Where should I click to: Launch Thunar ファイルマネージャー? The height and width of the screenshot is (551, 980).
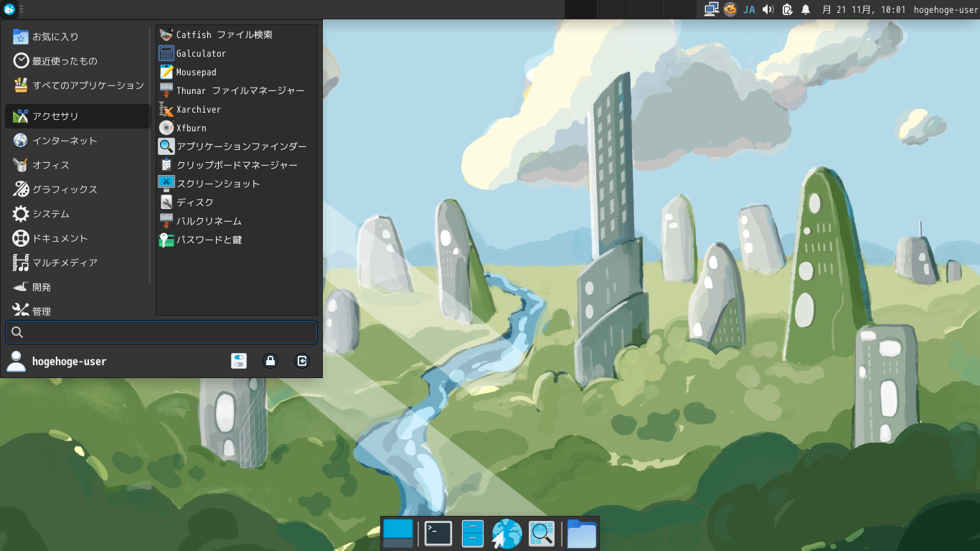pyautogui.click(x=237, y=90)
